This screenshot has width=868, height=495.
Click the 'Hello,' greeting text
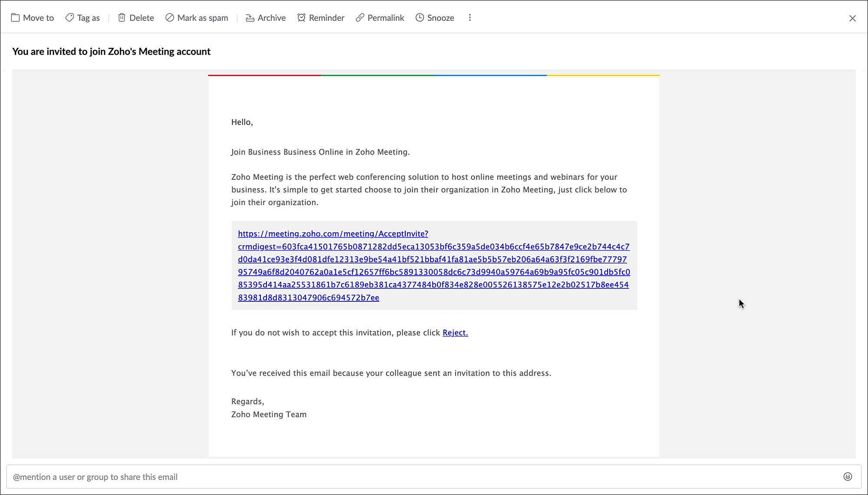pyautogui.click(x=242, y=122)
